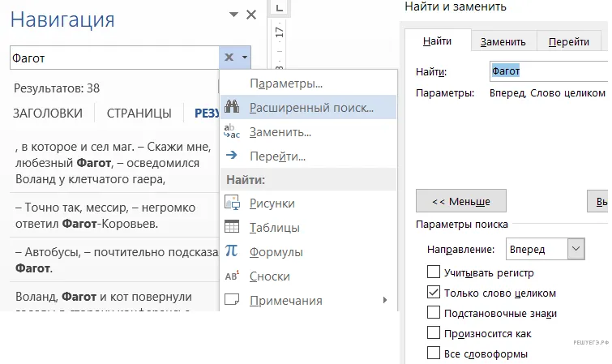
Task: Click the Навигация search field with Фагот
Action: point(114,58)
